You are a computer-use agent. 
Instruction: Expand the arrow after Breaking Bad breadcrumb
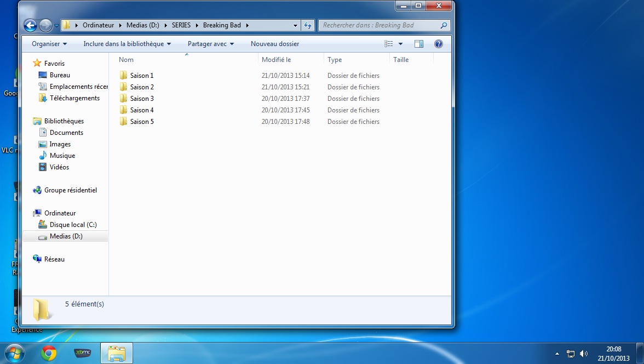[248, 25]
